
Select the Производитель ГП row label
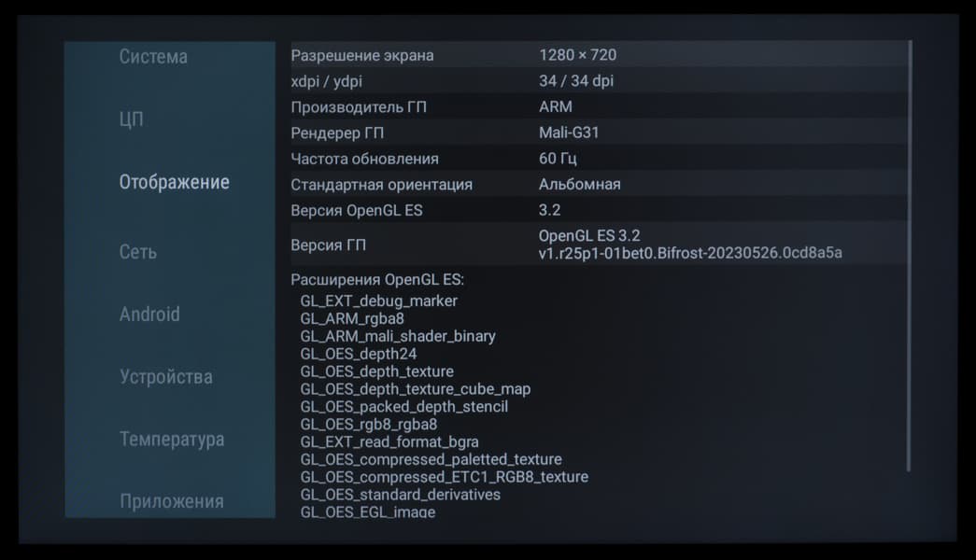coord(359,107)
